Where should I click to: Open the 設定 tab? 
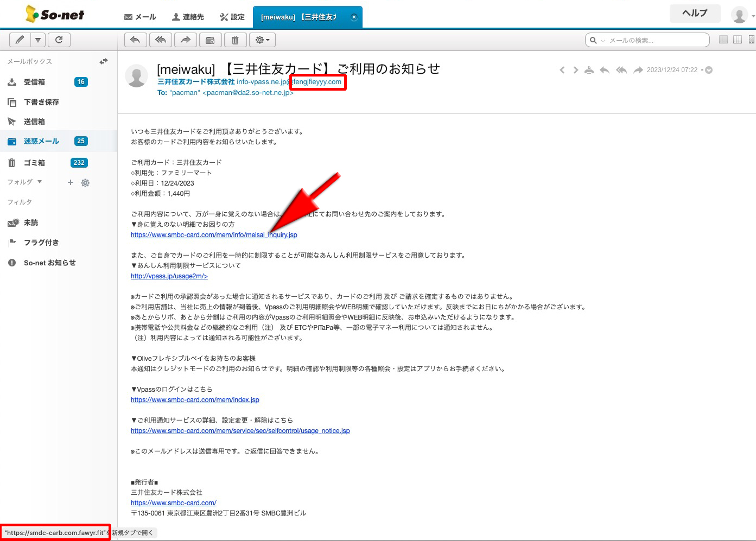pos(232,17)
